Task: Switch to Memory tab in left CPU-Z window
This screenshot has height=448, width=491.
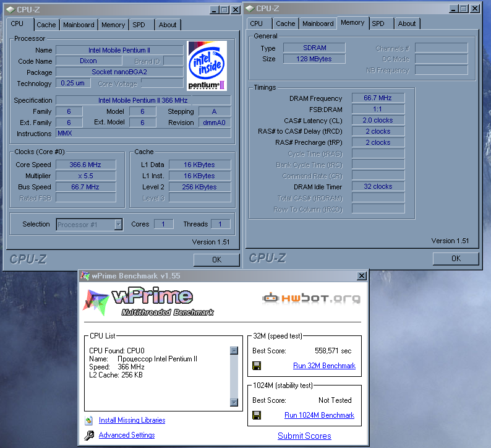Action: point(113,25)
